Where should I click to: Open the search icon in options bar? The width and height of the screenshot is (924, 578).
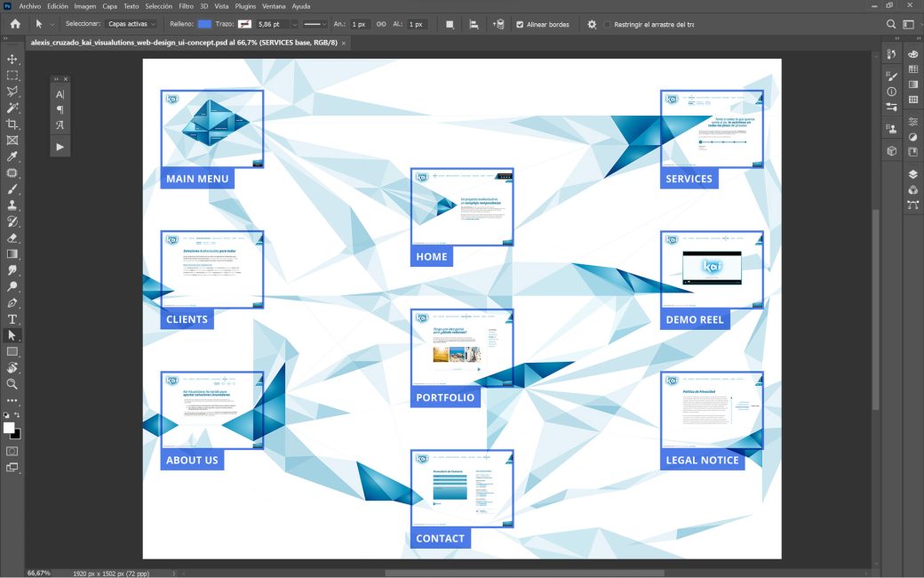pos(891,24)
